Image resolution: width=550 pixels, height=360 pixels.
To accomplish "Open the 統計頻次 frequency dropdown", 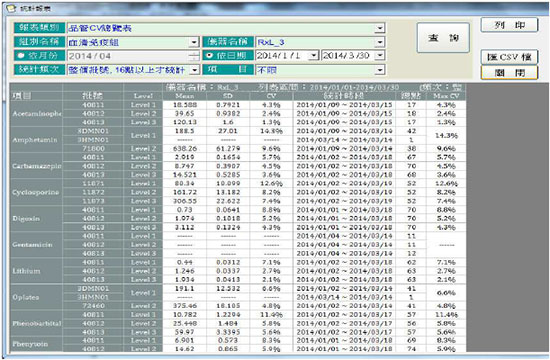I will point(195,70).
